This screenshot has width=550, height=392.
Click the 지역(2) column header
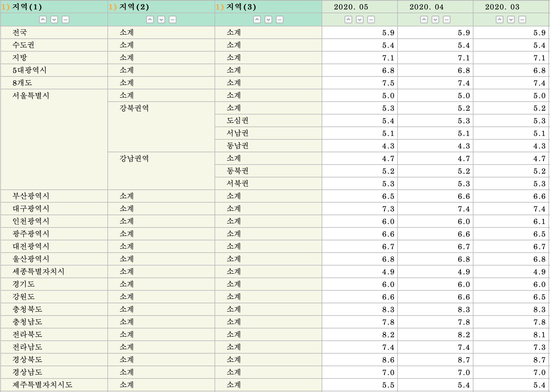(161, 7)
